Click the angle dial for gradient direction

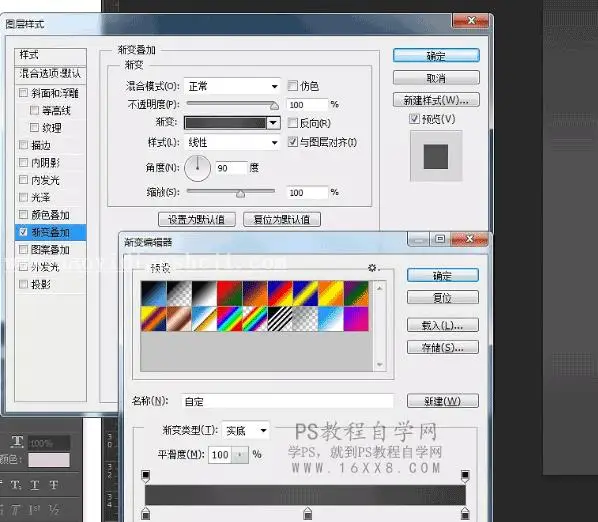[x=198, y=168]
